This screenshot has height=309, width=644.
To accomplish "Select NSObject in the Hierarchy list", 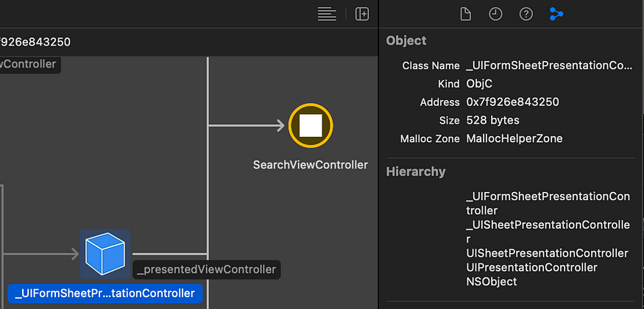I will coord(492,282).
